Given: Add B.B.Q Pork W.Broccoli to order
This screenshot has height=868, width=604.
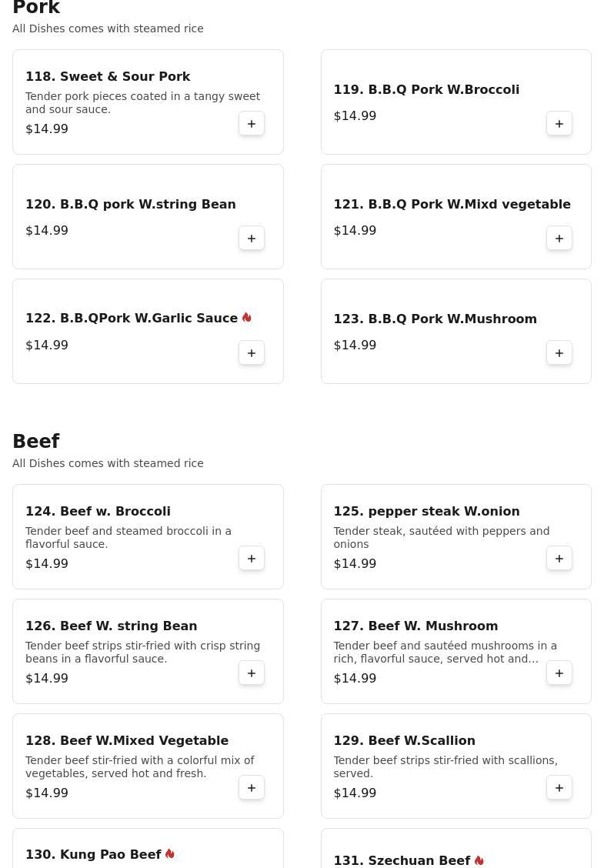Looking at the screenshot, I should pos(559,124).
